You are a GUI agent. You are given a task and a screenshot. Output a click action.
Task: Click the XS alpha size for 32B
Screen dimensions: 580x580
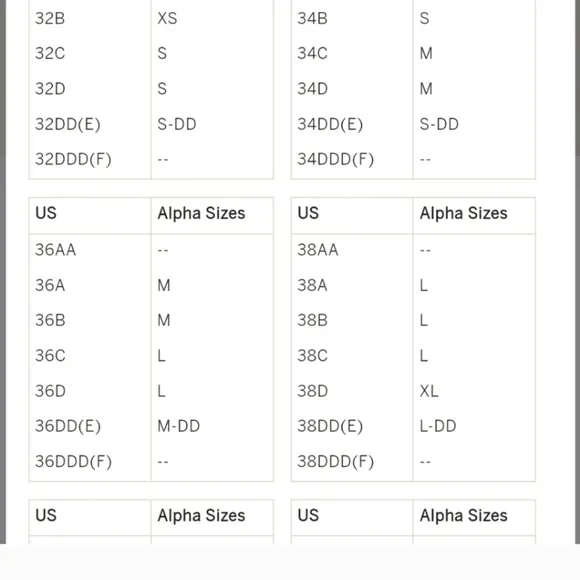(167, 18)
